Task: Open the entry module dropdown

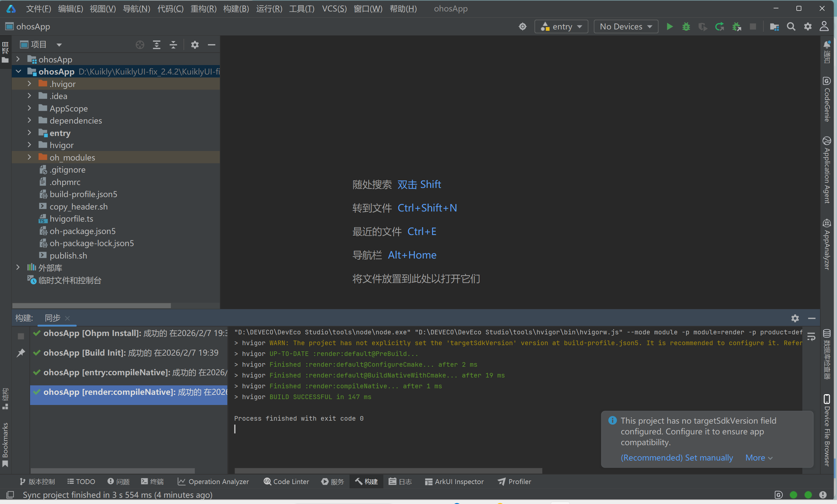Action: (x=561, y=26)
